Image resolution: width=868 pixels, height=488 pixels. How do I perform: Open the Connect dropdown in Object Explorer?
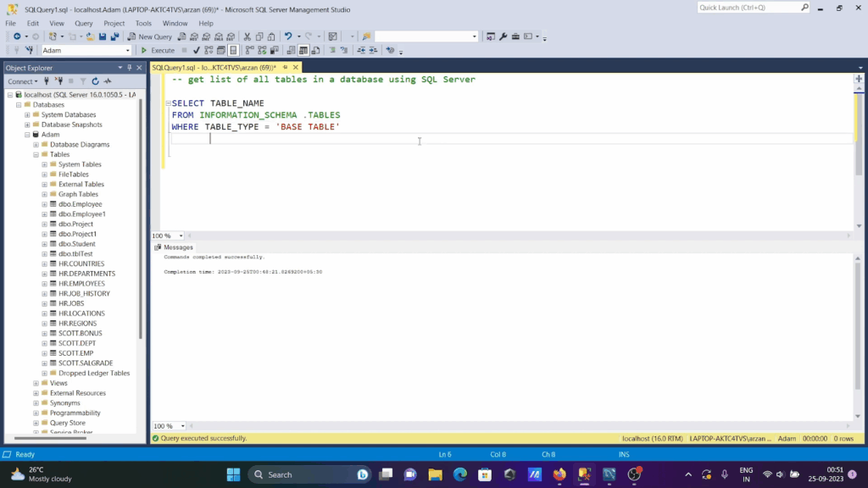tap(23, 81)
